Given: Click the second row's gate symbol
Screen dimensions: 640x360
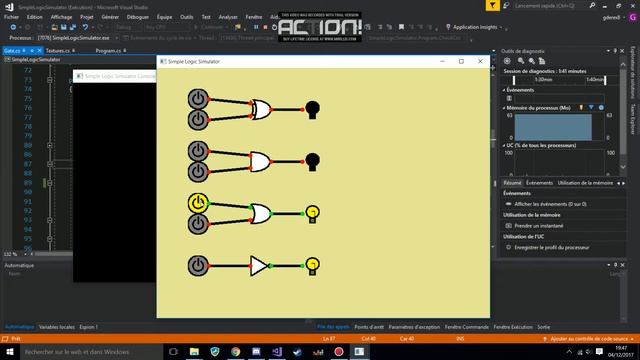Looking at the screenshot, I should [260, 162].
